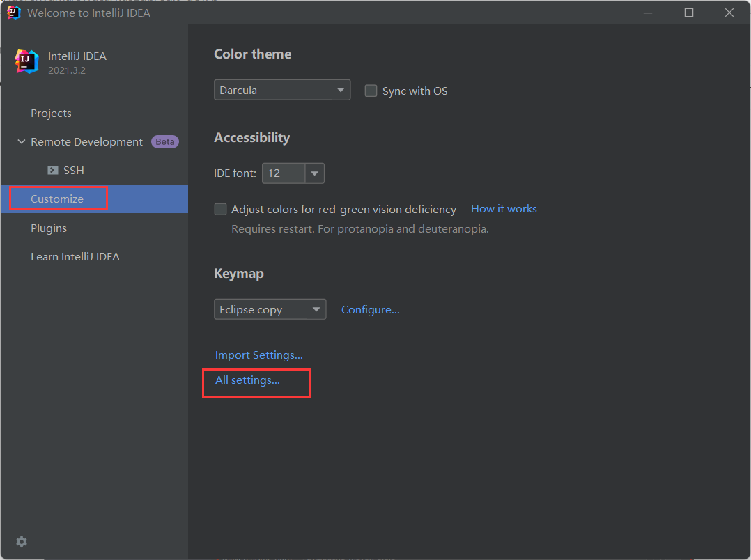Click the Keymap heading
Image resolution: width=751 pixels, height=560 pixels.
pyautogui.click(x=238, y=274)
